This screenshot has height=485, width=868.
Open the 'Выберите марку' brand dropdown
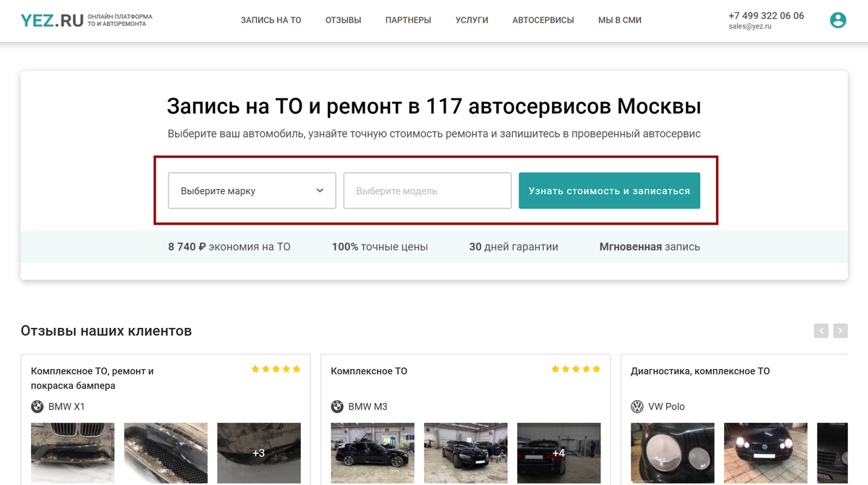click(x=252, y=190)
